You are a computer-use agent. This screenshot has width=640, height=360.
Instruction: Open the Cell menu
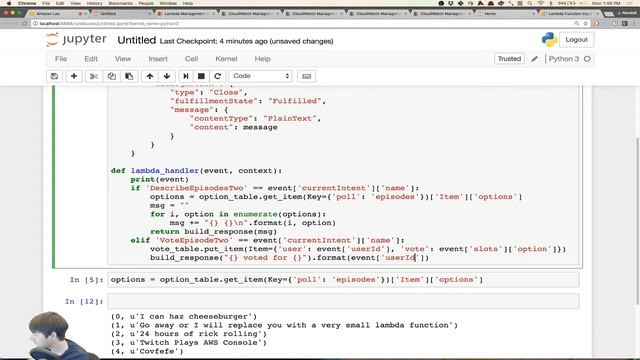pos(191,59)
